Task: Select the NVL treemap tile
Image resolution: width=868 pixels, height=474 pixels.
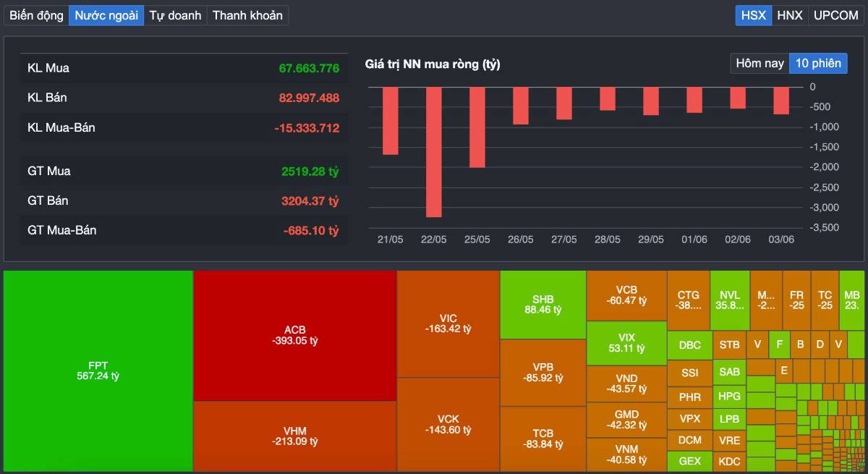Action: pyautogui.click(x=730, y=300)
